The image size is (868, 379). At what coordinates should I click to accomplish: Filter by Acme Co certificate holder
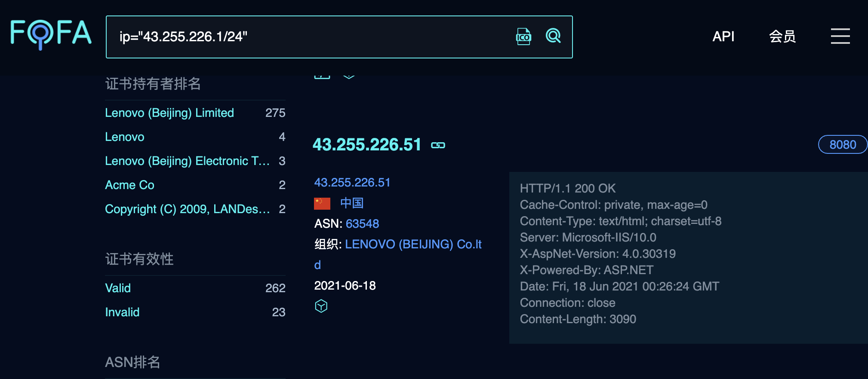click(x=129, y=185)
